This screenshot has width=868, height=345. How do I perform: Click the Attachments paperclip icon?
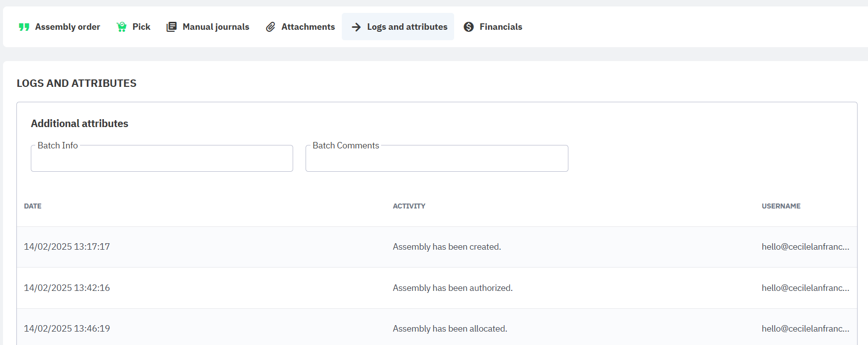point(270,27)
